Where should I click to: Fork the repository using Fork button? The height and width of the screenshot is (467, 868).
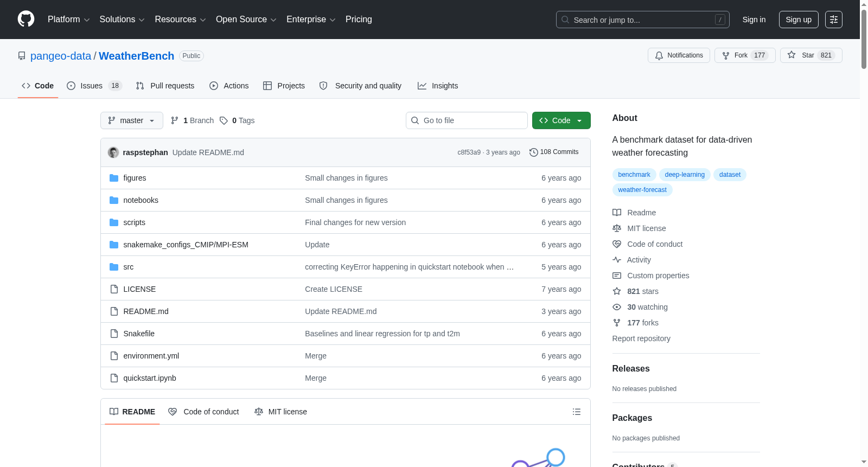(x=745, y=55)
